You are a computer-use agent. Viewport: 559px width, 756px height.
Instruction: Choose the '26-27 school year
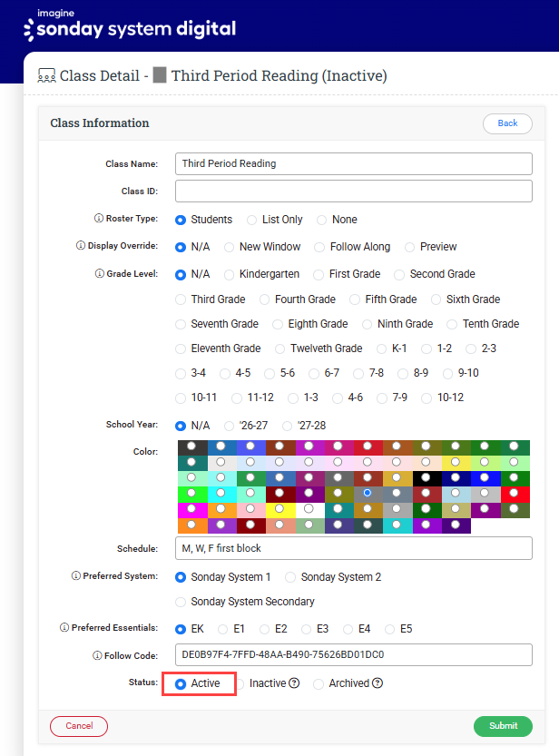pyautogui.click(x=229, y=427)
